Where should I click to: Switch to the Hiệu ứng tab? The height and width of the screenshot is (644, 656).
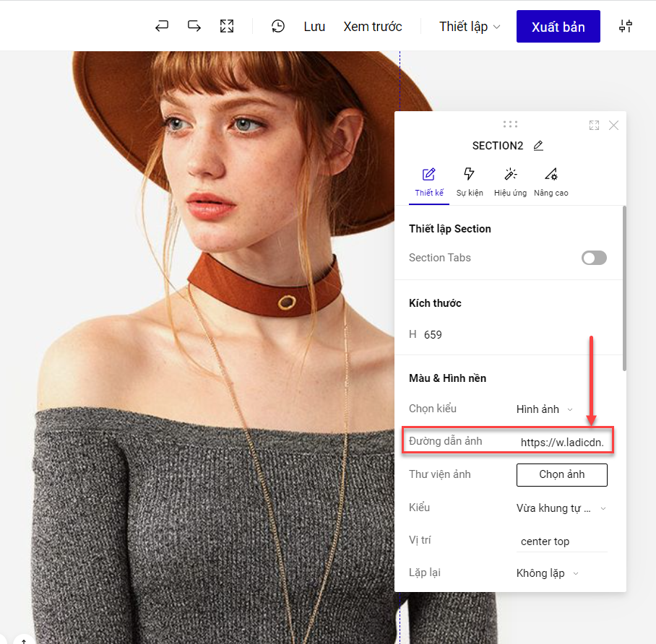[x=510, y=182]
